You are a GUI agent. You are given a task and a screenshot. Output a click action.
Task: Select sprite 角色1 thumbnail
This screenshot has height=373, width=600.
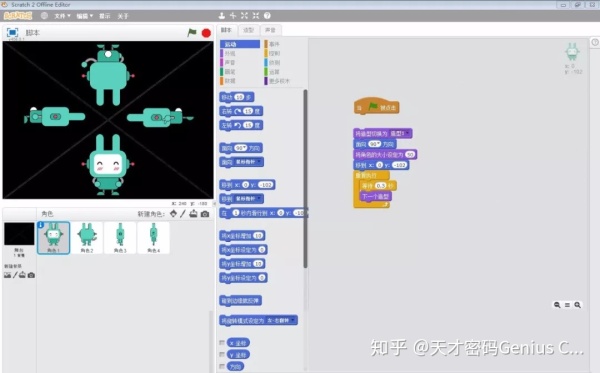click(x=54, y=238)
